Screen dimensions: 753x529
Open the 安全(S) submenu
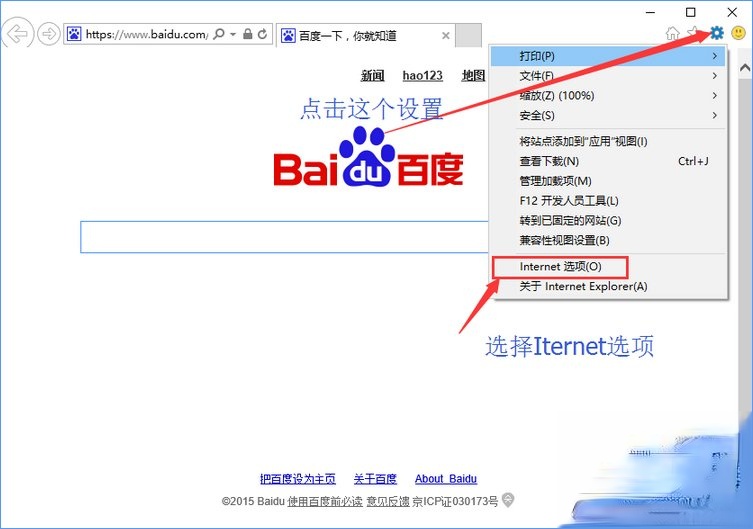pyautogui.click(x=609, y=115)
